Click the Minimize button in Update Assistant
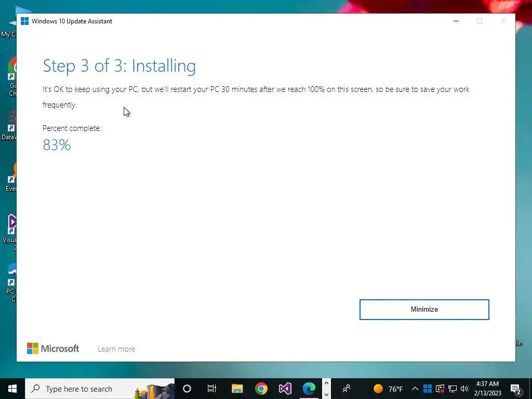Screen dimensions: 532x399 pyautogui.click(x=424, y=310)
